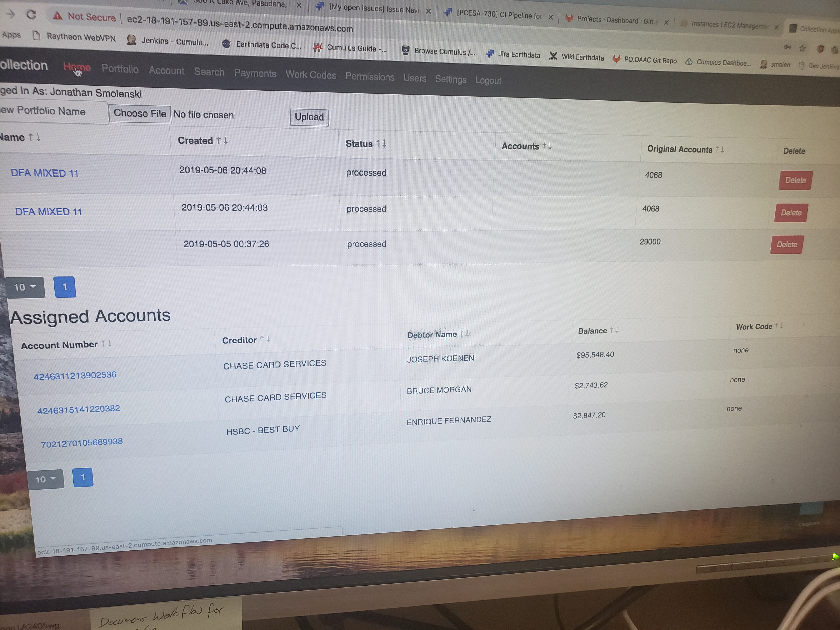Click the Upload button
The image size is (840, 630).
click(x=309, y=117)
